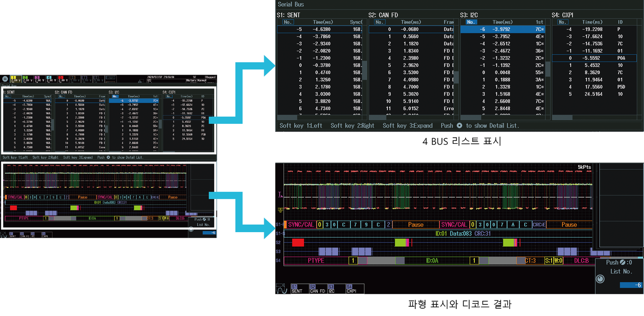Click the History label in the small overview
Screen dimensions: 644x316
click(191, 81)
